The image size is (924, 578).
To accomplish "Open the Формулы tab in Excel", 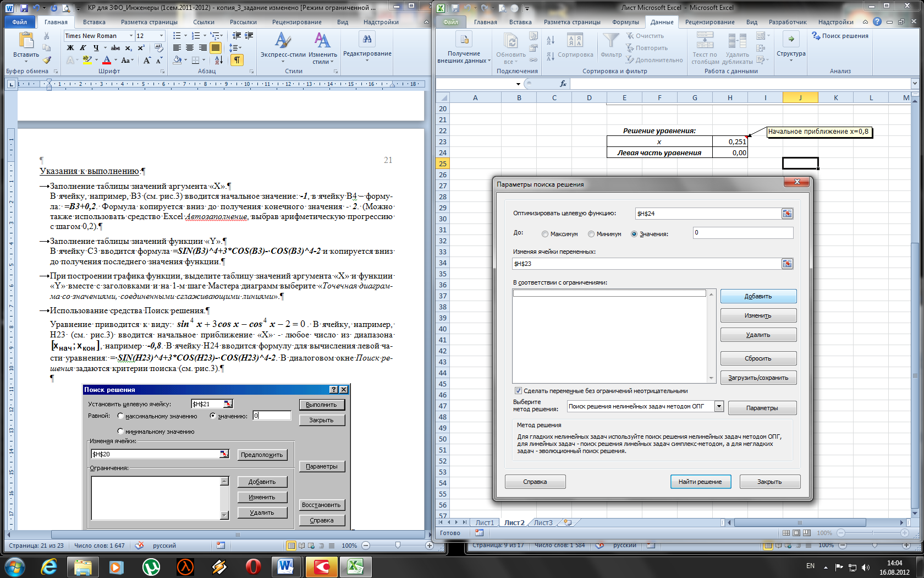I will tap(625, 22).
